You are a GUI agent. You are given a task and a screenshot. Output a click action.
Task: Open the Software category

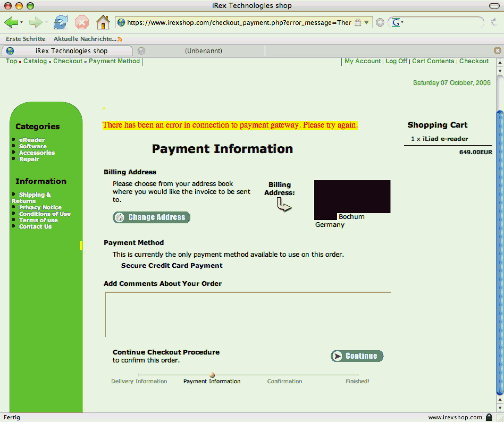[33, 146]
